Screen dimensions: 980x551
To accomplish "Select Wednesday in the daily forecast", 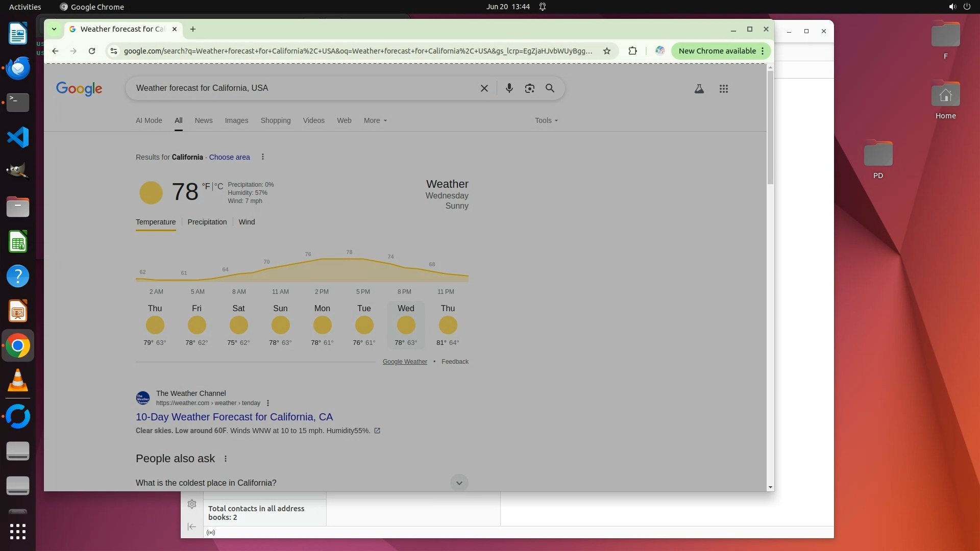I will [x=406, y=324].
